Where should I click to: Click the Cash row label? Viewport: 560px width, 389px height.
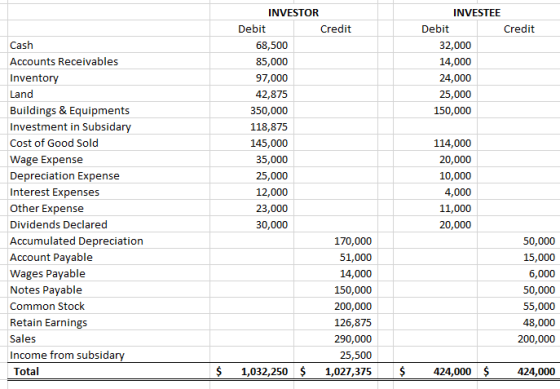click(21, 45)
